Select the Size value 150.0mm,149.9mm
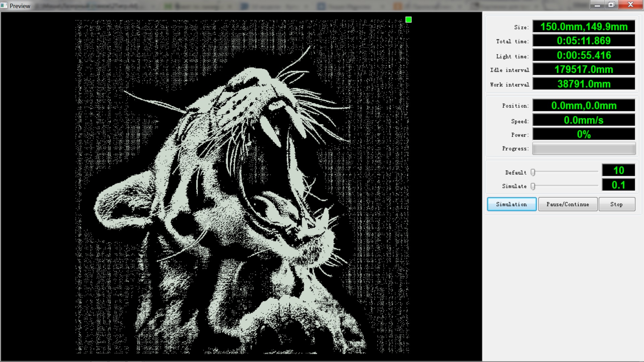The width and height of the screenshot is (644, 362). click(x=584, y=26)
